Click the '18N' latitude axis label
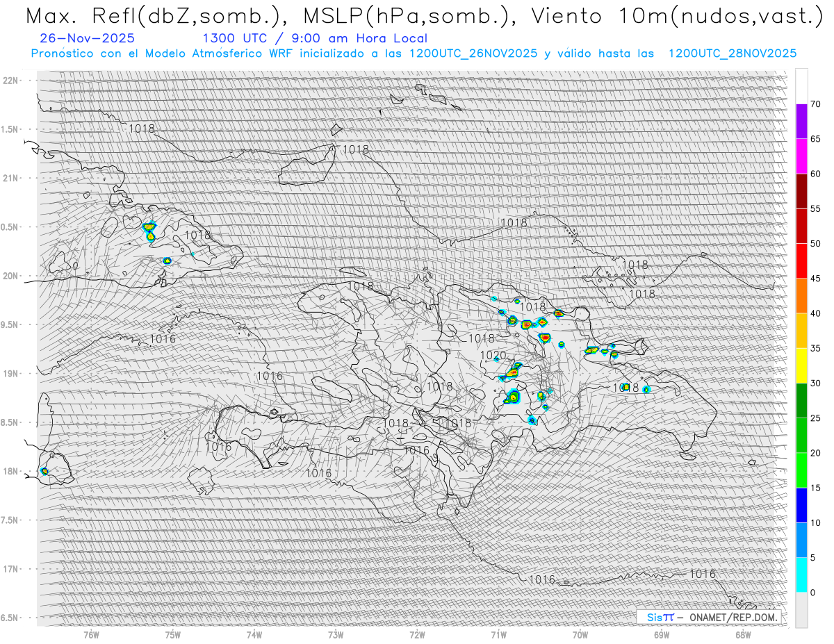834x644 pixels. [x=10, y=471]
